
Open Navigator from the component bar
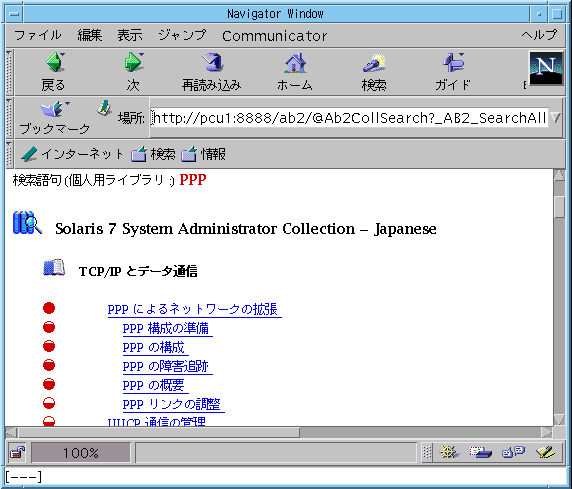[x=449, y=453]
